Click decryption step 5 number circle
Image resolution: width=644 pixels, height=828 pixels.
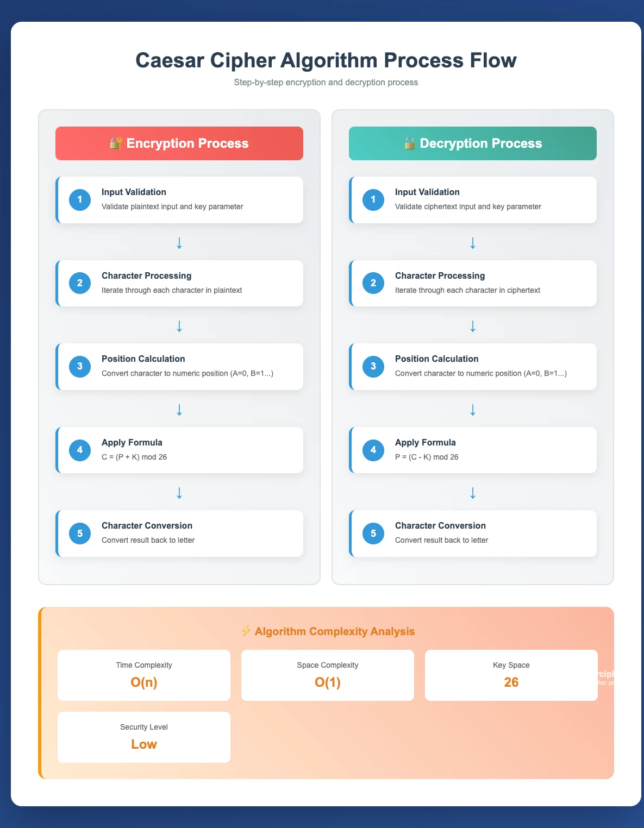click(x=373, y=534)
